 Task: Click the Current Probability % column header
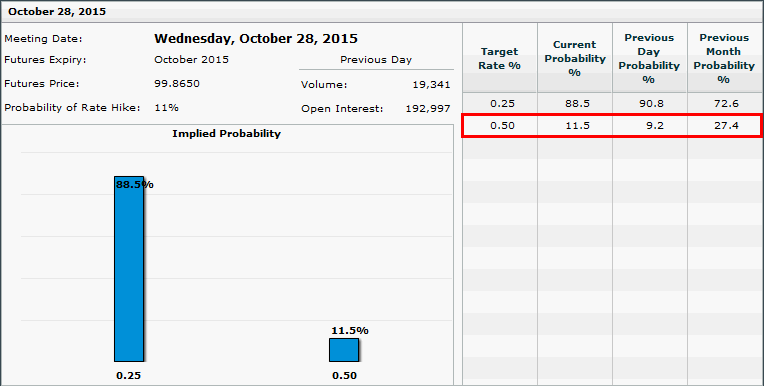coord(575,58)
